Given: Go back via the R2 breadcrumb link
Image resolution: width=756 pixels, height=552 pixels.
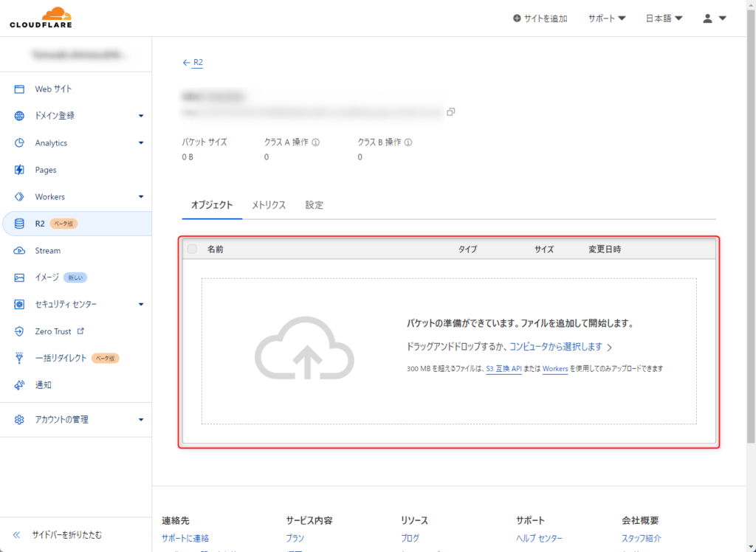Looking at the screenshot, I should tap(198, 62).
